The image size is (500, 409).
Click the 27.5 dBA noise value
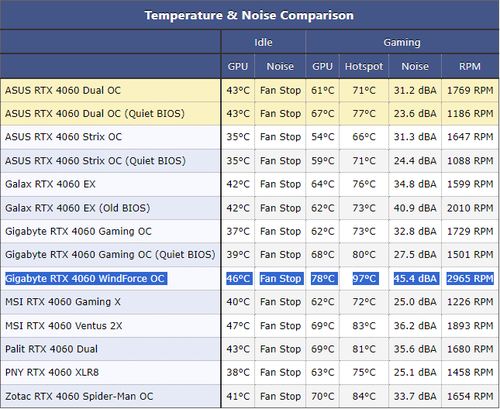(415, 255)
